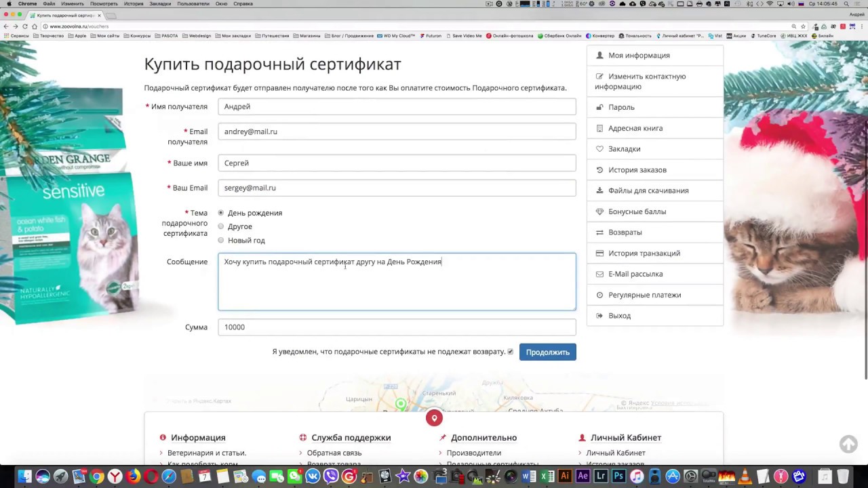Screen dimensions: 868x488
Task: Click the Email получателя input field
Action: [x=397, y=131]
